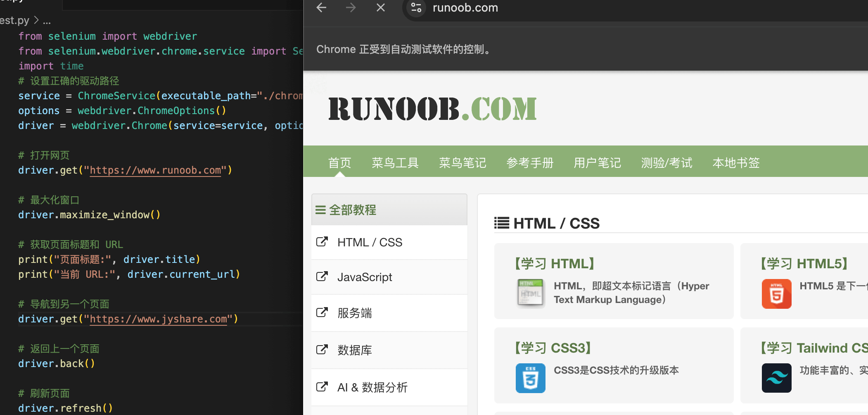Viewport: 868px width, 415px height.
Task: Toggle the 全部教程 hamburger menu
Action: tap(320, 210)
